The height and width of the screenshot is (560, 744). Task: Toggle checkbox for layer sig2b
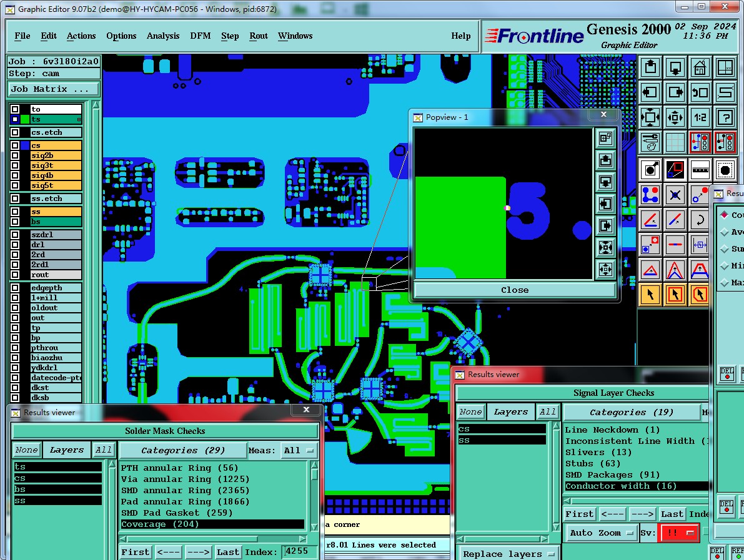[15, 155]
